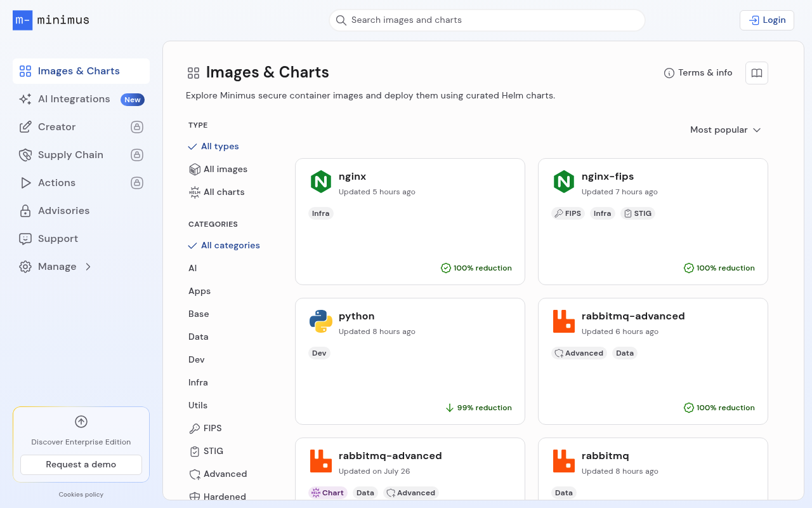Click the nginx logo on the nginx card
The width and height of the screenshot is (812, 508).
321,182
